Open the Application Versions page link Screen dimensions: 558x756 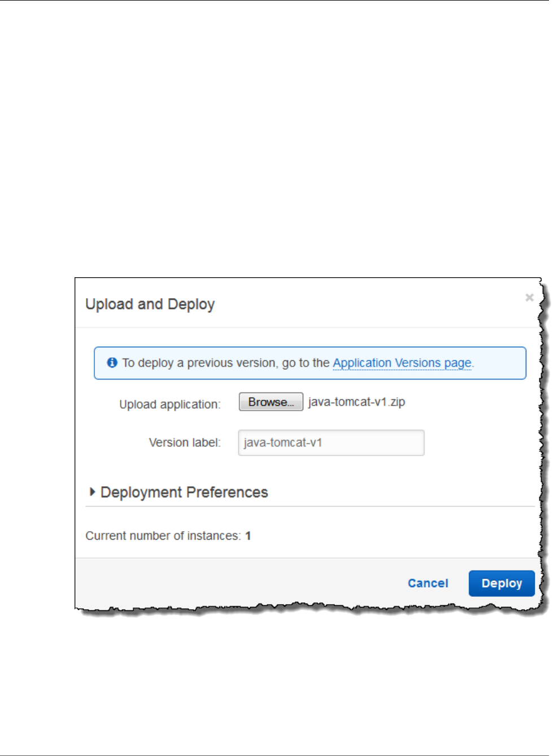pyautogui.click(x=402, y=363)
